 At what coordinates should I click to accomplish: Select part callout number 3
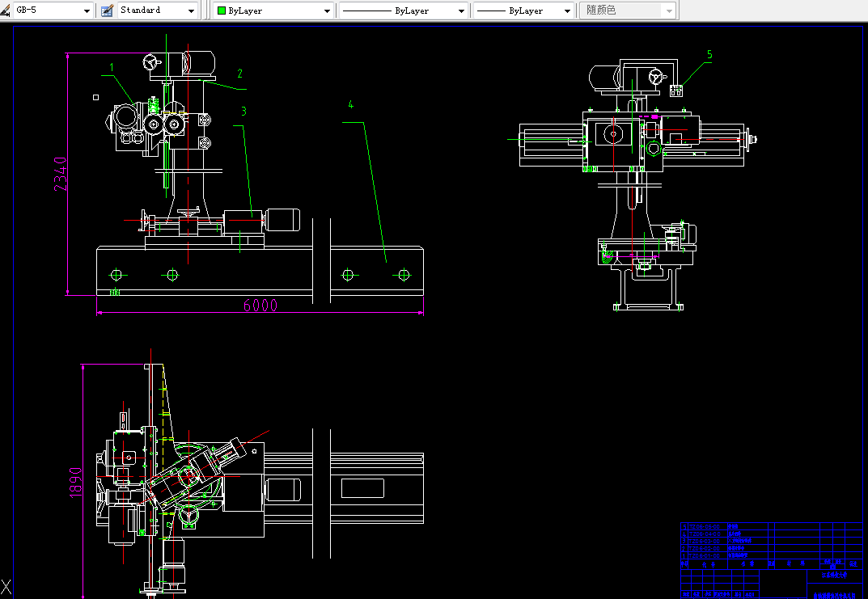point(243,112)
